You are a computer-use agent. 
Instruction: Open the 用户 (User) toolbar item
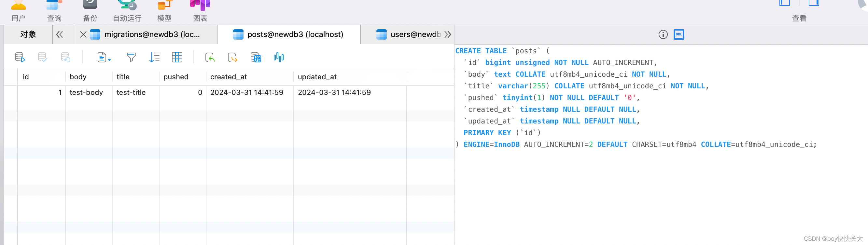coord(18,11)
